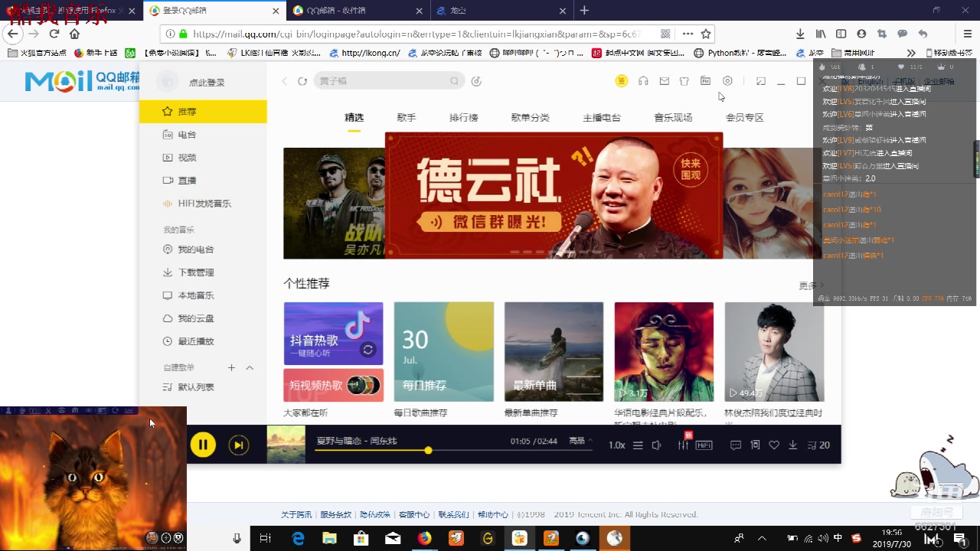Favorite the current song with heart
This screenshot has width=980, height=551.
[x=774, y=445]
